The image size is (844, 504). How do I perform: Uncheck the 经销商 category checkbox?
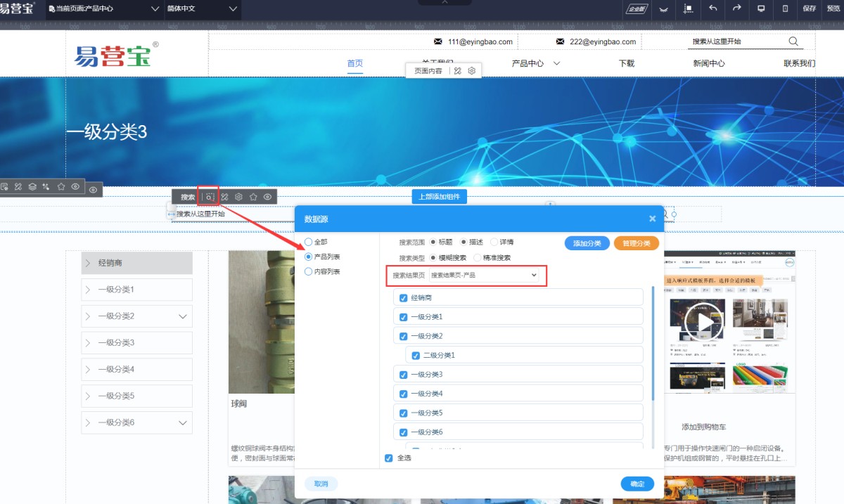(x=403, y=297)
